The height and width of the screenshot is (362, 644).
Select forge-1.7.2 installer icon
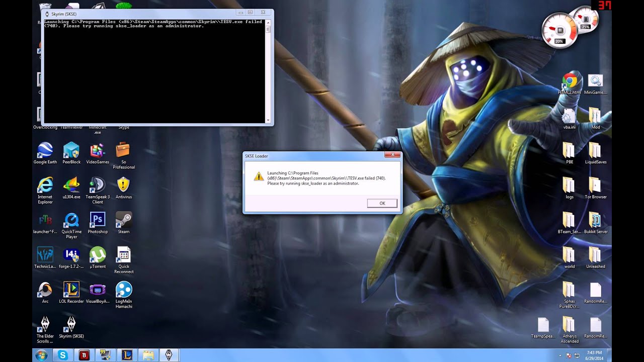click(71, 257)
